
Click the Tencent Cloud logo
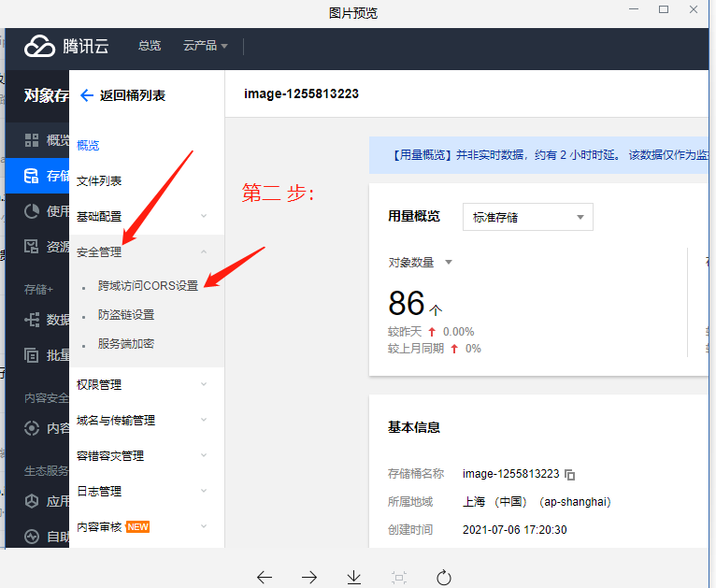[x=66, y=46]
